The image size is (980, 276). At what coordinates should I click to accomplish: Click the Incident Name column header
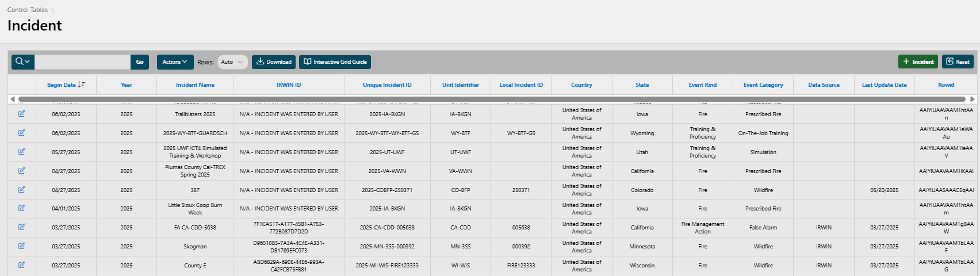[x=195, y=85]
